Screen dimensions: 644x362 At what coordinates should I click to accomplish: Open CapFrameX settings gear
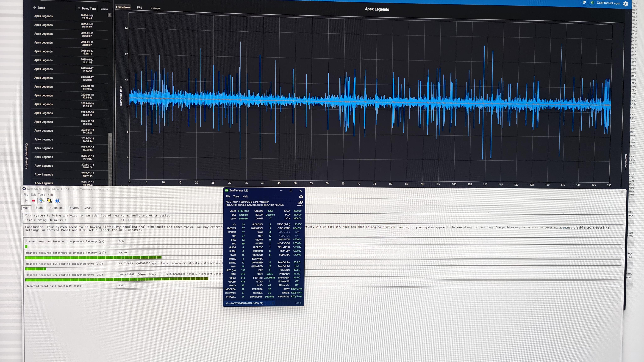625,4
